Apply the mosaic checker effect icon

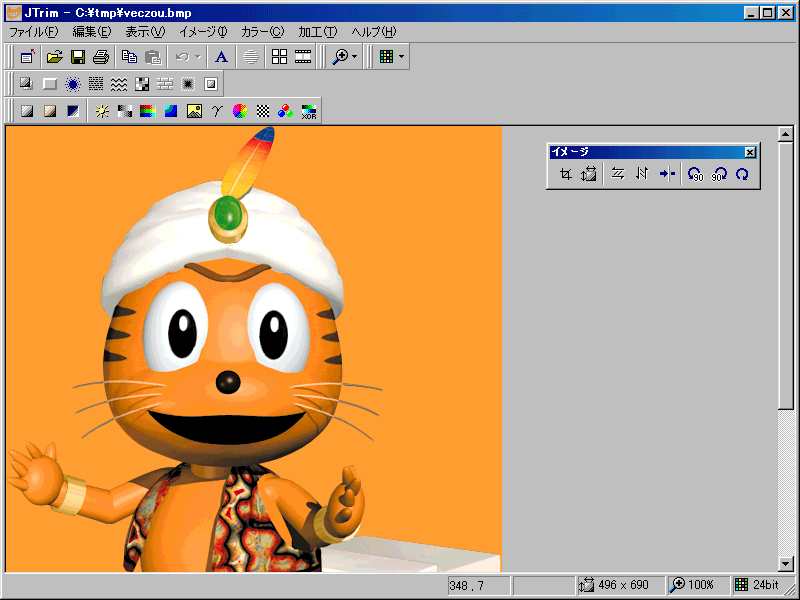[x=142, y=84]
